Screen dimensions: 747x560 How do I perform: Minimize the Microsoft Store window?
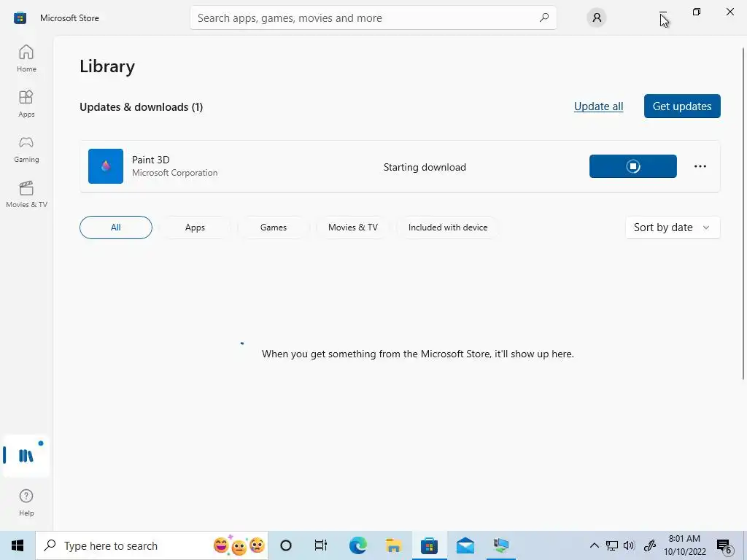(x=663, y=12)
